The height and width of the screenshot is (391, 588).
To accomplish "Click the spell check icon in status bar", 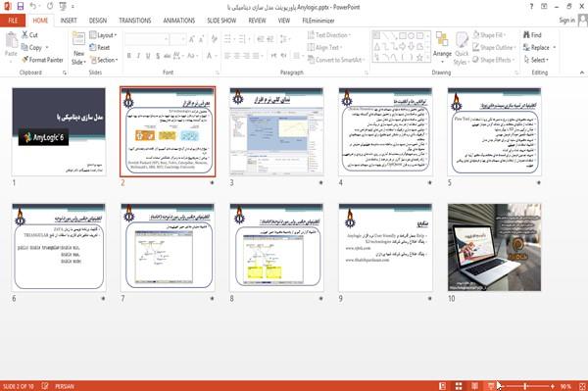I will [x=45, y=386].
